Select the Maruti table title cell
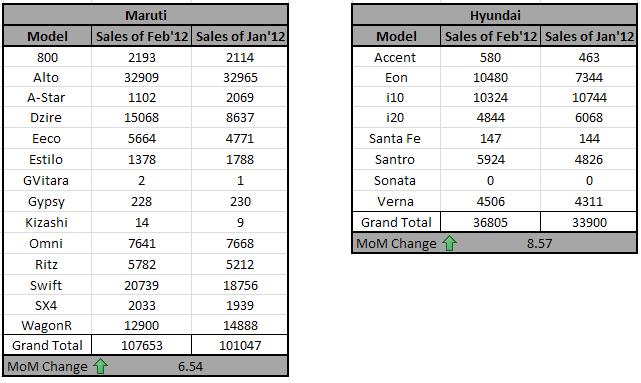The image size is (641, 383). tap(146, 15)
